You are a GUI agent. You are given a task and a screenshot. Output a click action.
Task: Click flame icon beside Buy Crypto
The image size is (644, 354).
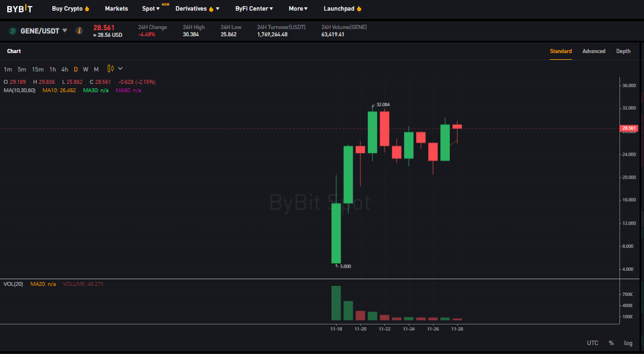click(87, 8)
